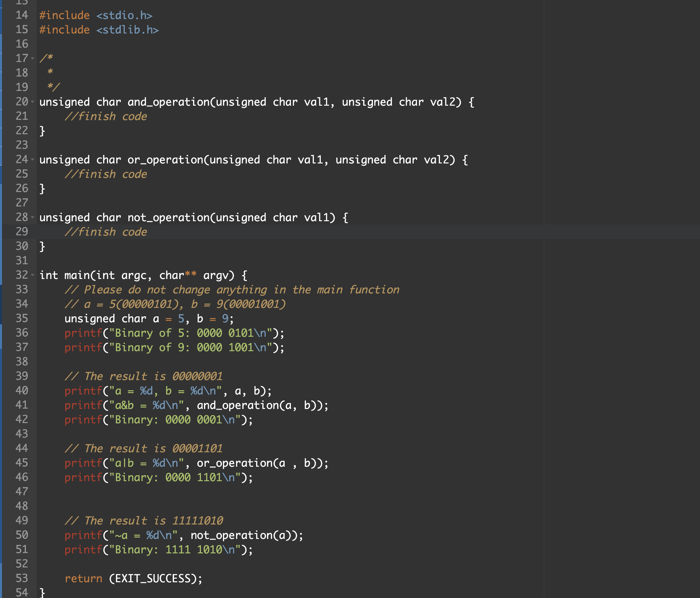Collapse the not_operation function fold arrow
700x598 pixels.
32,218
